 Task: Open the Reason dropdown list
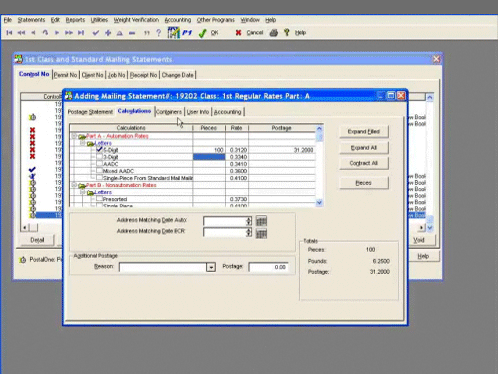tap(211, 267)
